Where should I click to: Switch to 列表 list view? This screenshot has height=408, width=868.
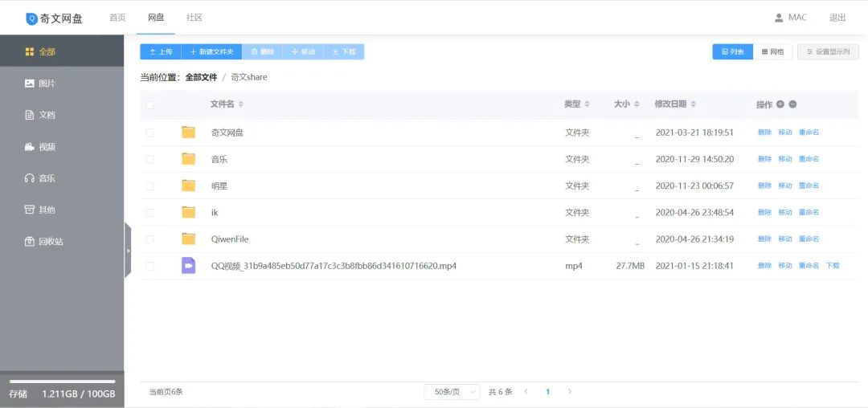point(732,51)
